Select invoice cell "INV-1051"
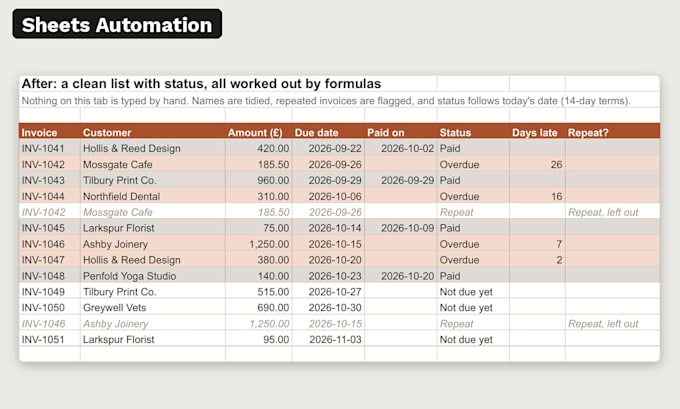This screenshot has height=409, width=680. click(x=43, y=340)
